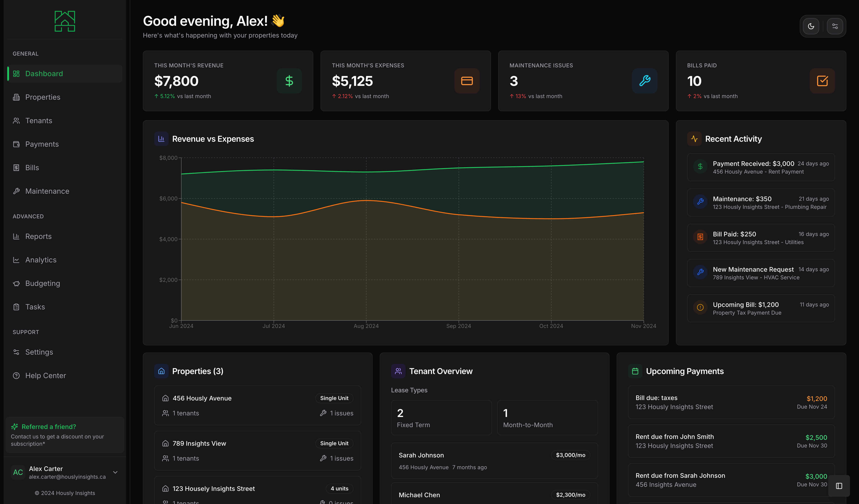This screenshot has width=859, height=504.
Task: Click the $3,000/mo rent badge
Action: pyautogui.click(x=571, y=455)
